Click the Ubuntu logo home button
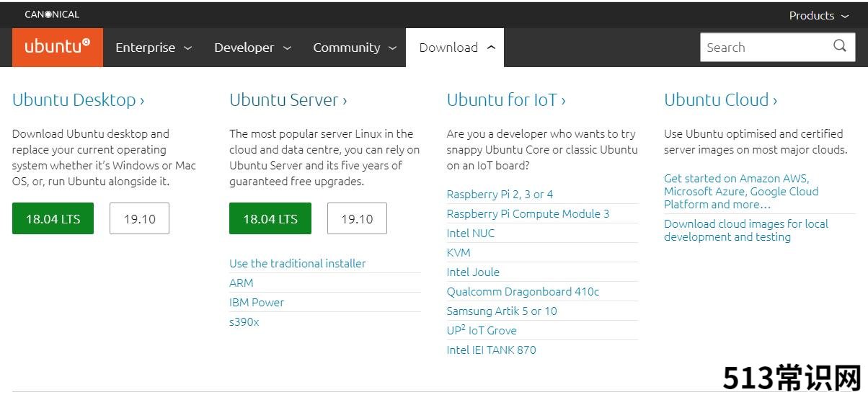Screen dimensions: 868x400 [58, 48]
